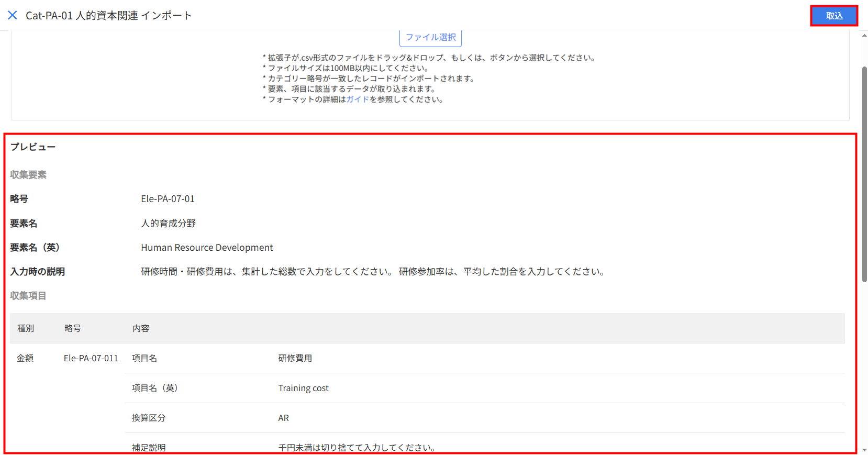This screenshot has width=868, height=455.
Task: Click the AR conversion category value
Action: 283,418
